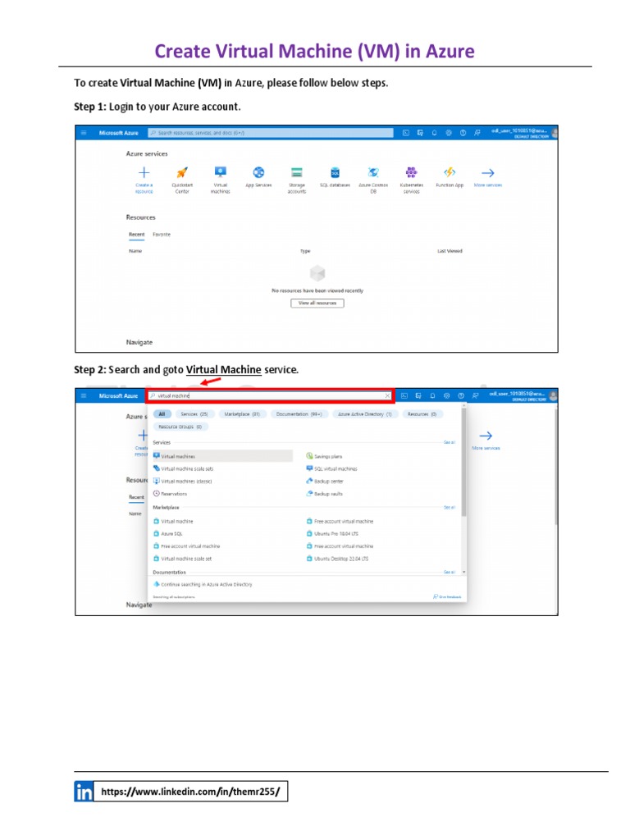The width and height of the screenshot is (630, 840).
Task: Open the linkedin.com/in/themr255 footer link
Action: [190, 792]
